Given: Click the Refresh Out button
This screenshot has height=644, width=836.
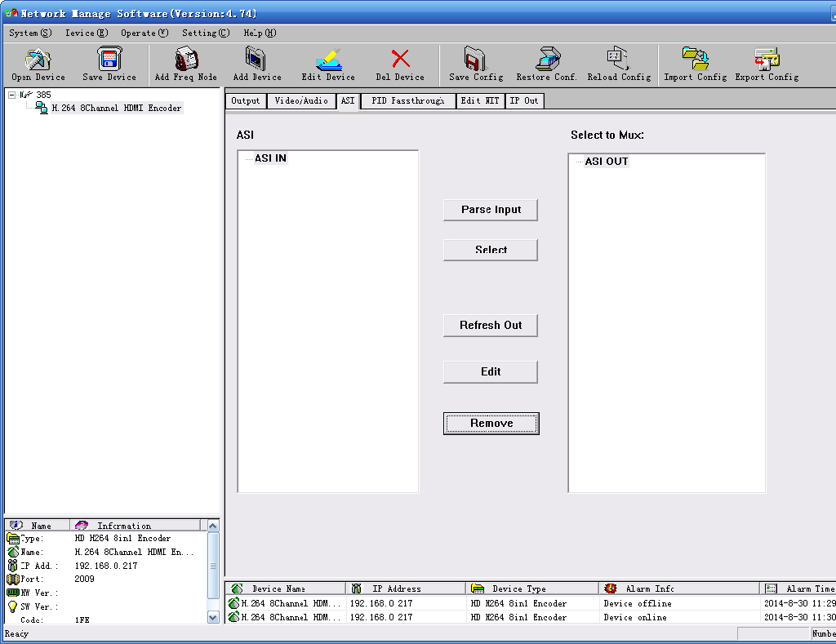Looking at the screenshot, I should 491,325.
